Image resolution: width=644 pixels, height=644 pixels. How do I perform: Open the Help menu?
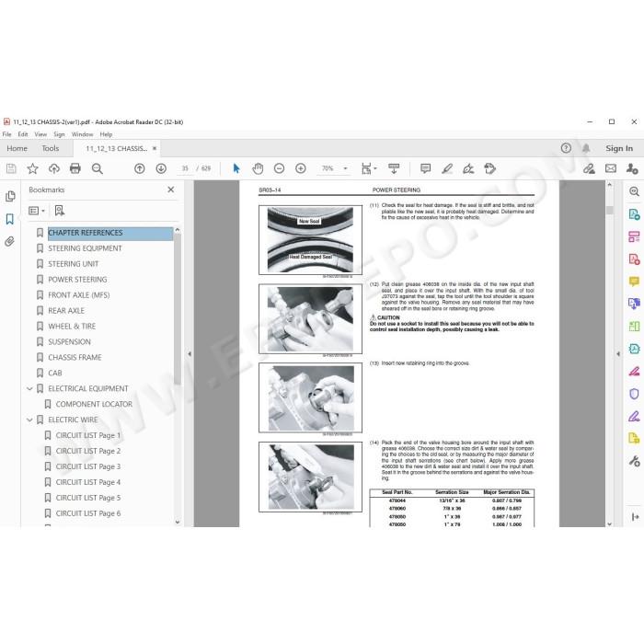click(106, 134)
